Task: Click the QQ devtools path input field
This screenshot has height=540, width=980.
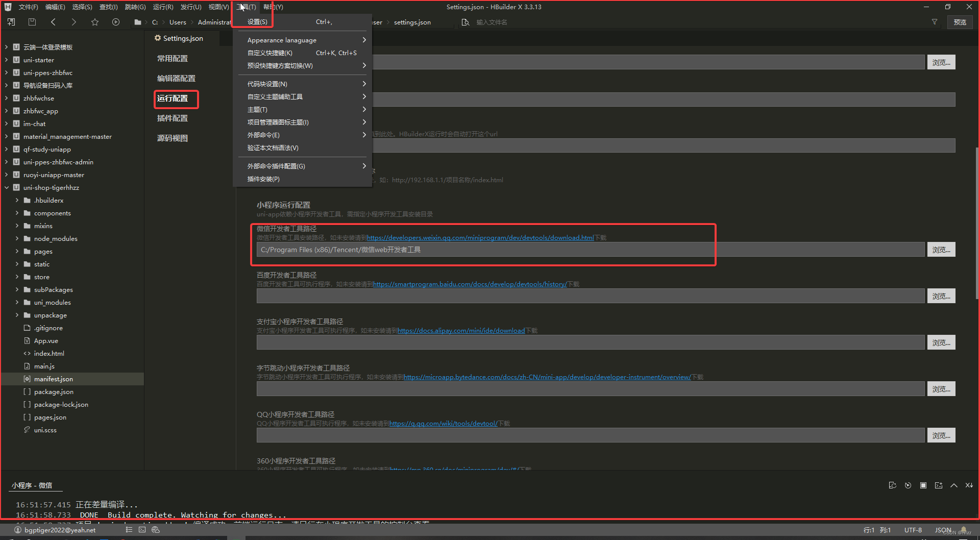Action: 591,435
